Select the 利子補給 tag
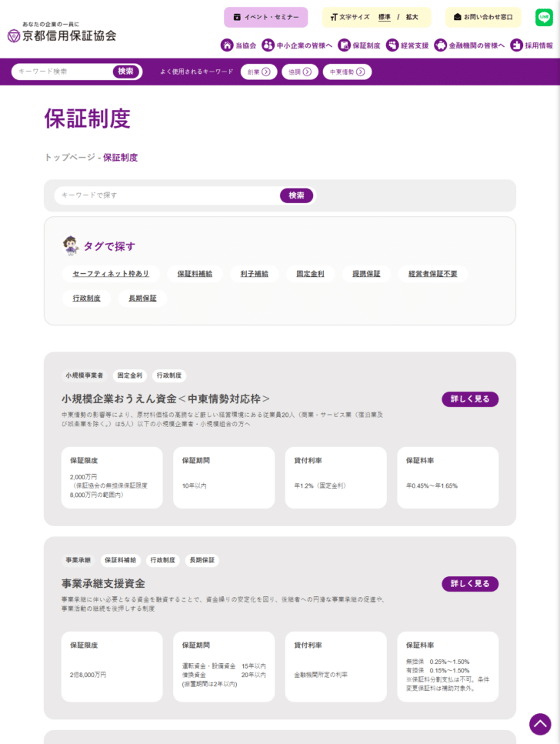The width and height of the screenshot is (560, 744). coord(255,274)
